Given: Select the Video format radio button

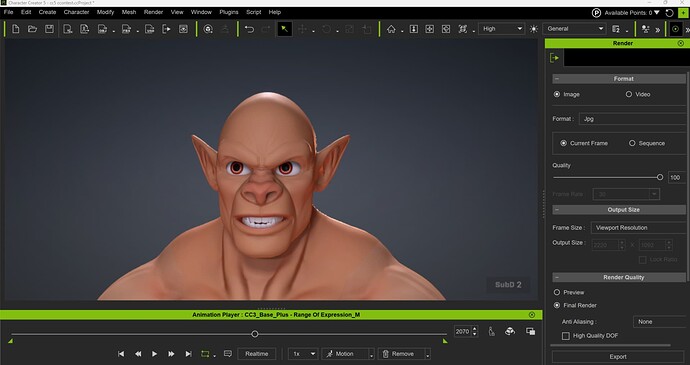Looking at the screenshot, I should click(x=628, y=94).
